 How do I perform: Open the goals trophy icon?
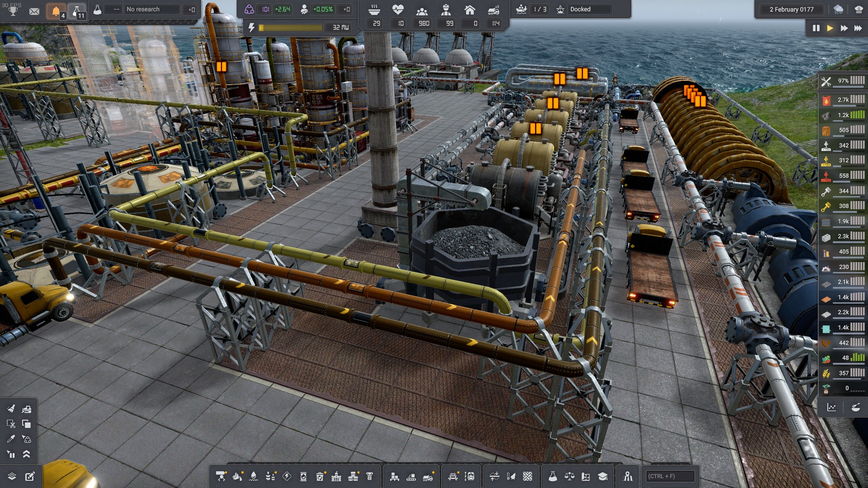13,11
